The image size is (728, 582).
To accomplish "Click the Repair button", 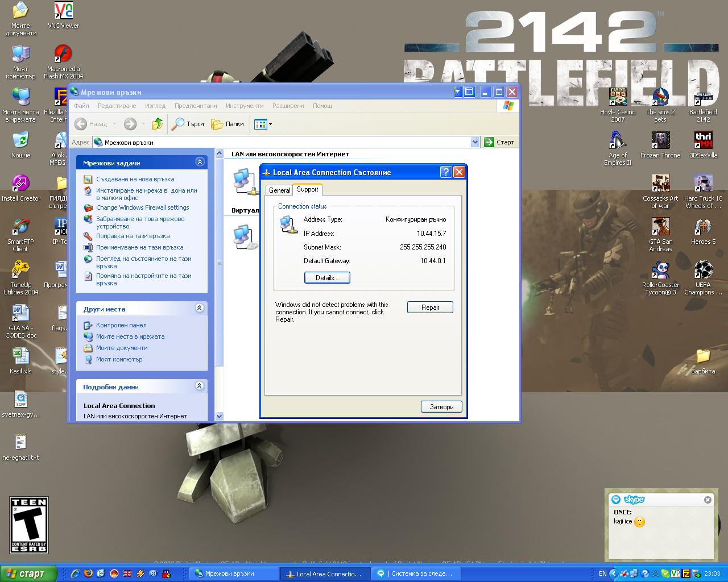I will tap(430, 307).
